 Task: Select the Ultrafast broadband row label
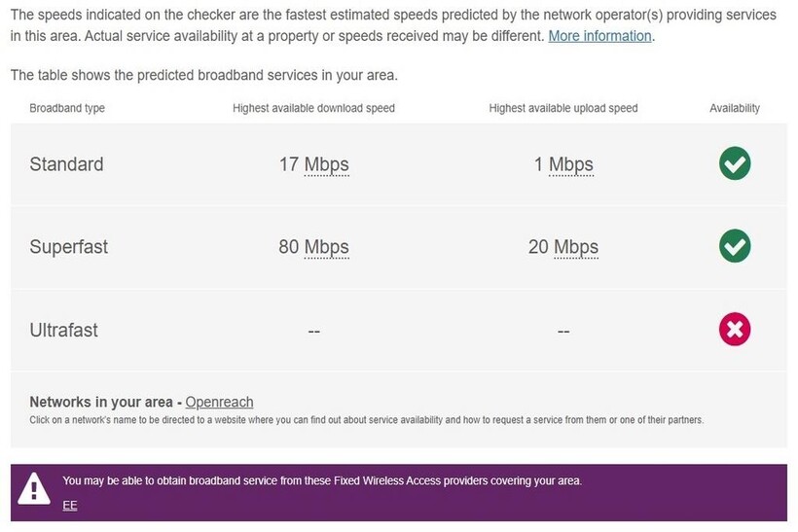(63, 331)
